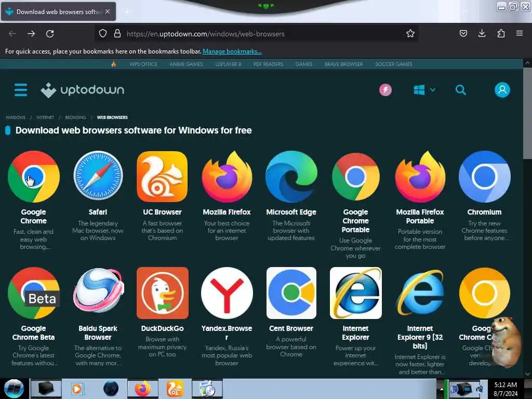532x399 pixels.
Task: Open the Windows Start menu
Action: pos(14,389)
